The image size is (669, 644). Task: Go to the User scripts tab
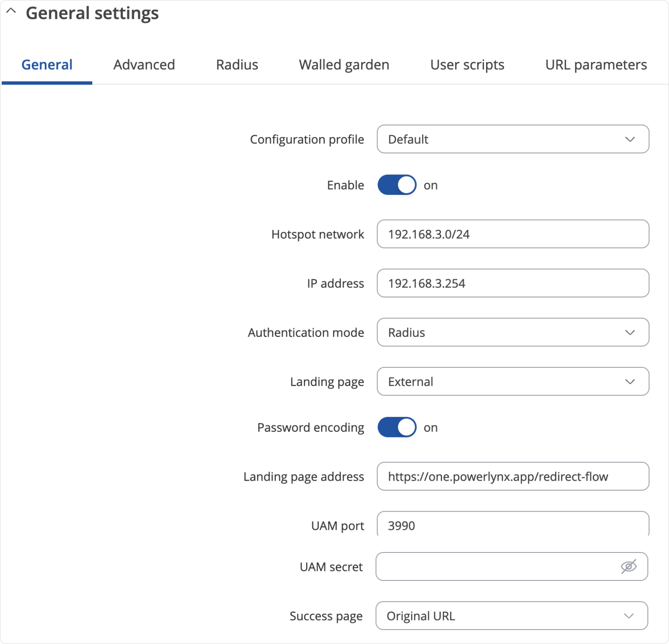[467, 65]
